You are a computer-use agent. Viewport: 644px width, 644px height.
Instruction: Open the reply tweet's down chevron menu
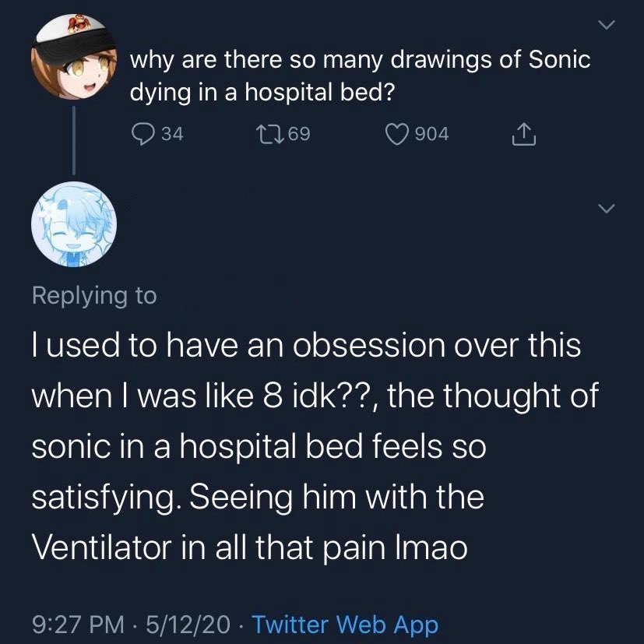(607, 207)
